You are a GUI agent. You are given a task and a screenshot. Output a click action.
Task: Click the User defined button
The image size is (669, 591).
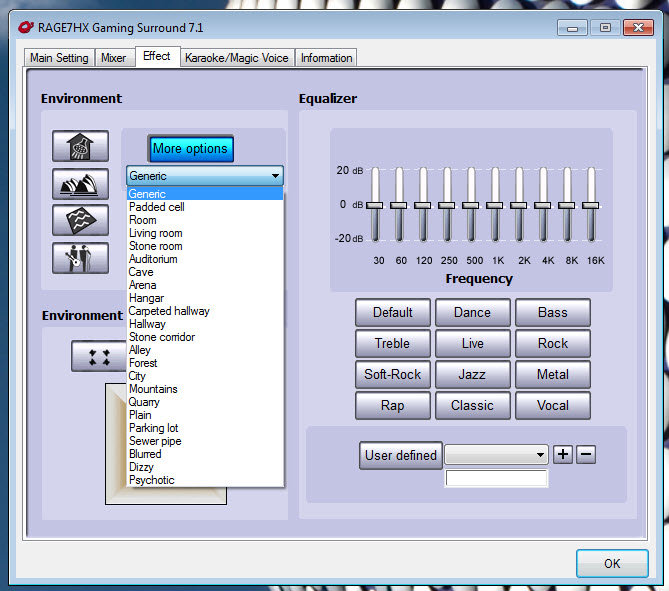401,455
